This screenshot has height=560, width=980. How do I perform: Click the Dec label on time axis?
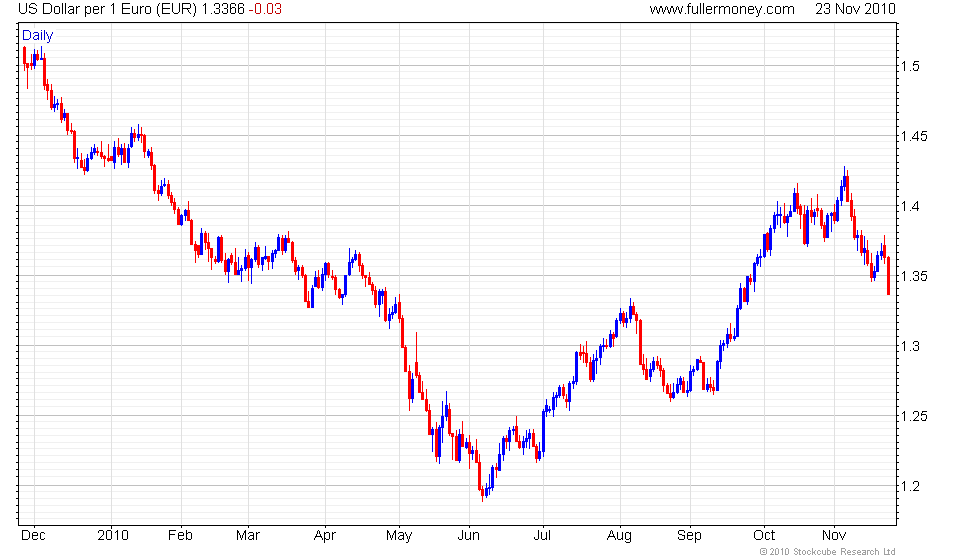coord(33,536)
